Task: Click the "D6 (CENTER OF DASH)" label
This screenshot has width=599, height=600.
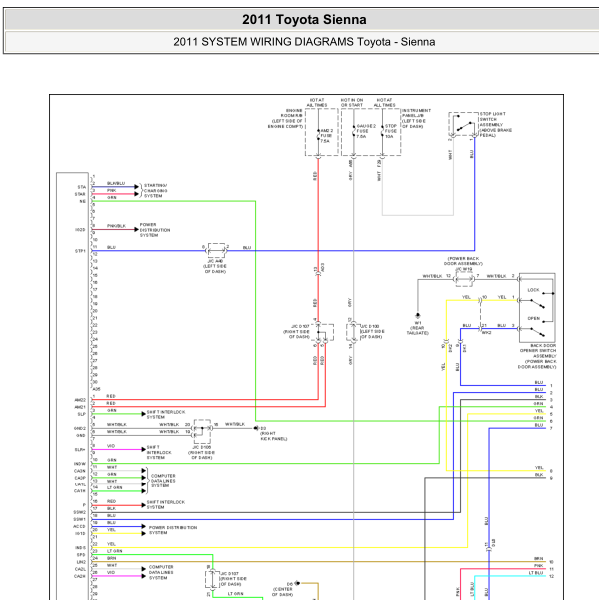Action: [282, 589]
